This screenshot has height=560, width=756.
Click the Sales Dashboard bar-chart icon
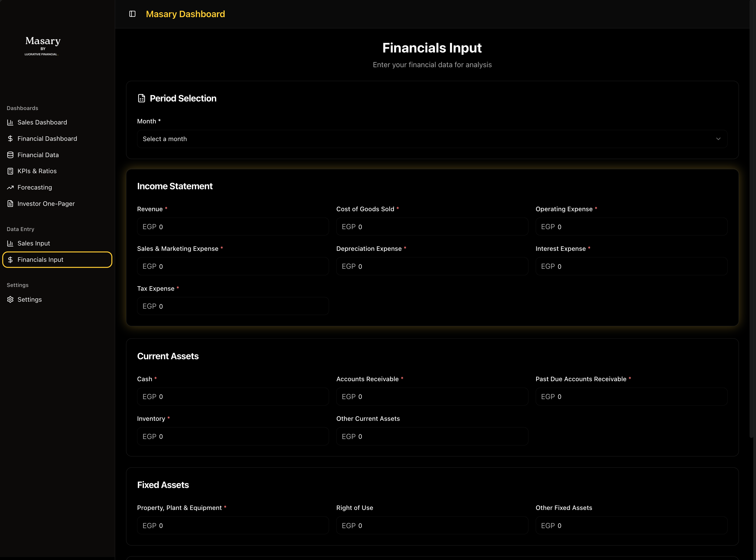10,122
